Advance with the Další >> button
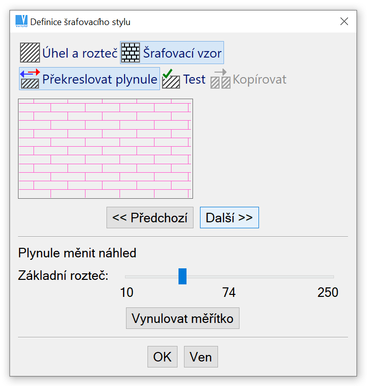Screen dimensions: 368x386 pos(229,218)
